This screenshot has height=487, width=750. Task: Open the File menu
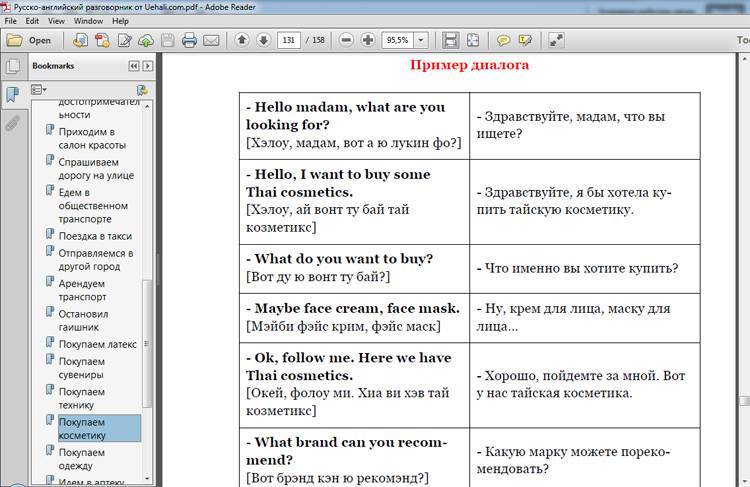coord(11,21)
